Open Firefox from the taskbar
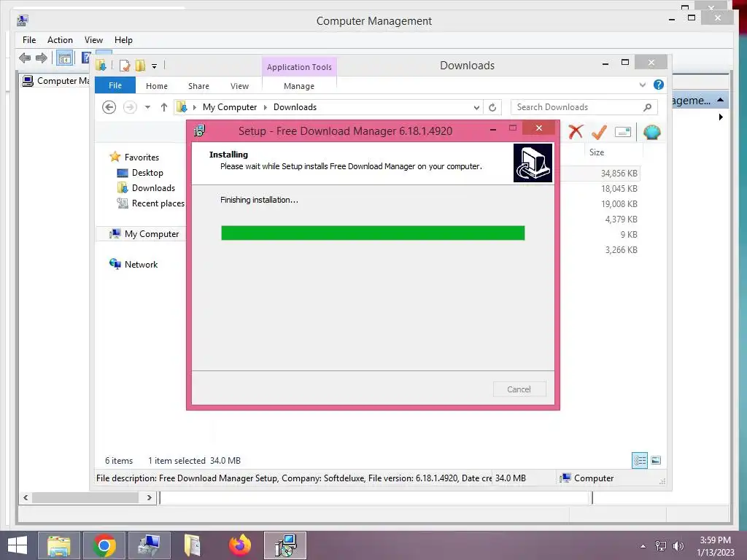The image size is (747, 560). (239, 545)
